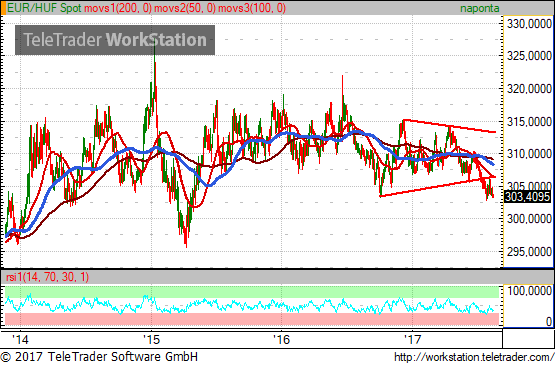Click the 320,0000 price axis label
Screen dimensions: 555x366
coord(529,88)
